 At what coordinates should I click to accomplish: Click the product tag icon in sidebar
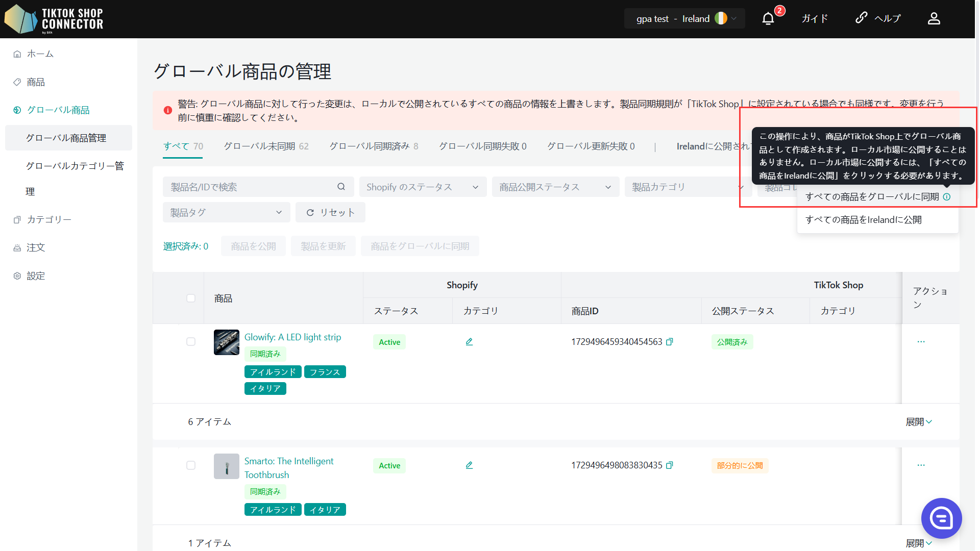click(17, 82)
